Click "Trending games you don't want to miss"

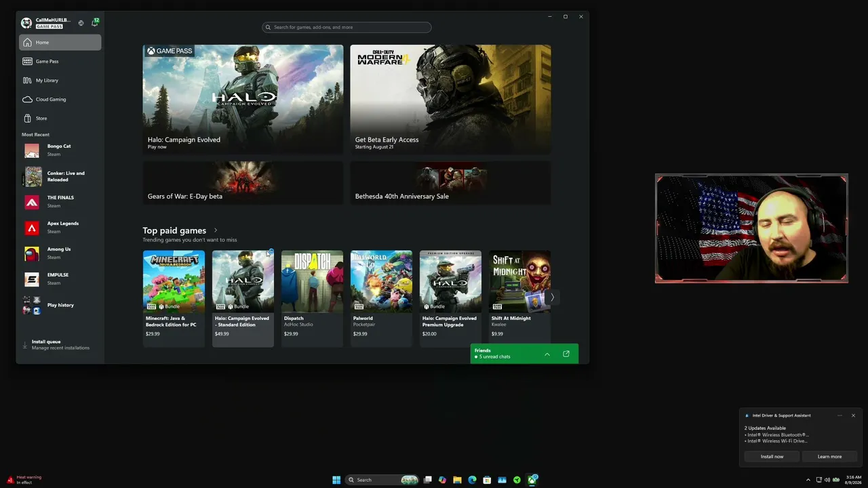190,240
